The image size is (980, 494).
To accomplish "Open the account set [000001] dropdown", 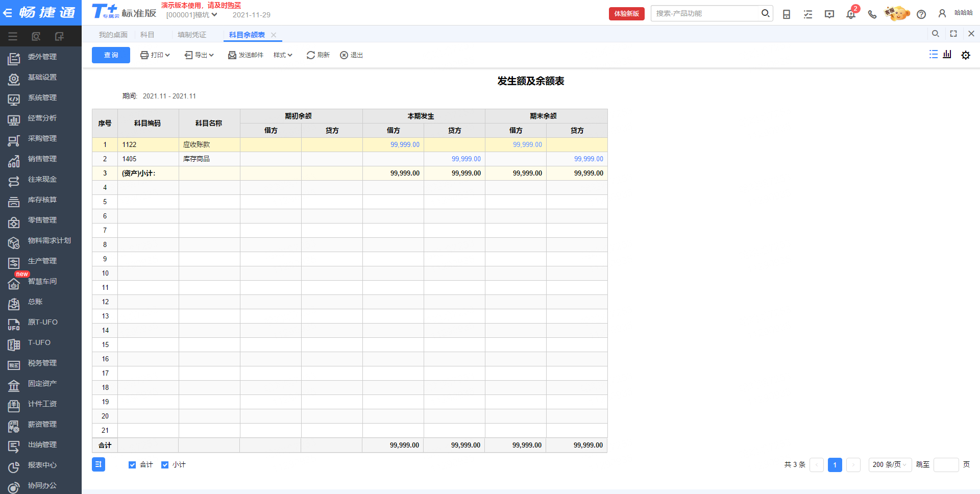I will click(x=192, y=15).
